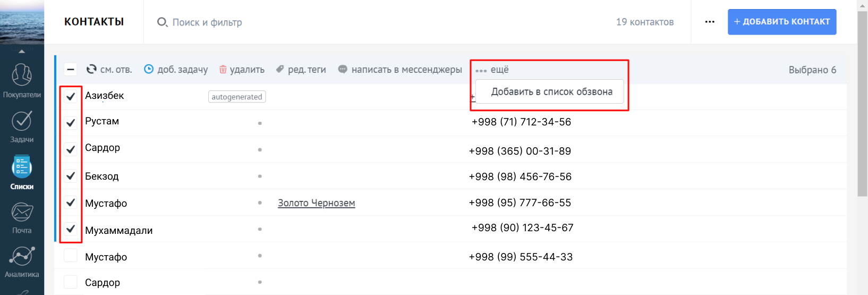Screen dimensions: 868x295
Task: Select the unchecked second Мустафо contact checkbox
Action: [x=71, y=256]
